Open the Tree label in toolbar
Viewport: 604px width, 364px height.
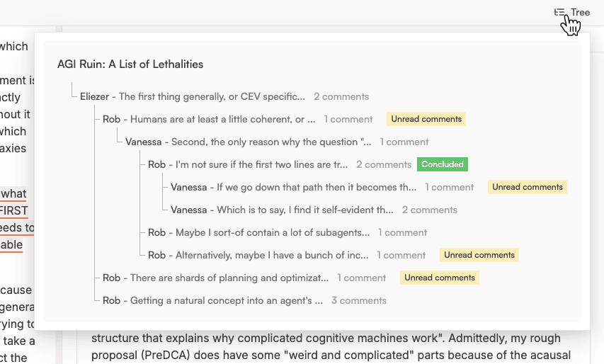[x=580, y=12]
